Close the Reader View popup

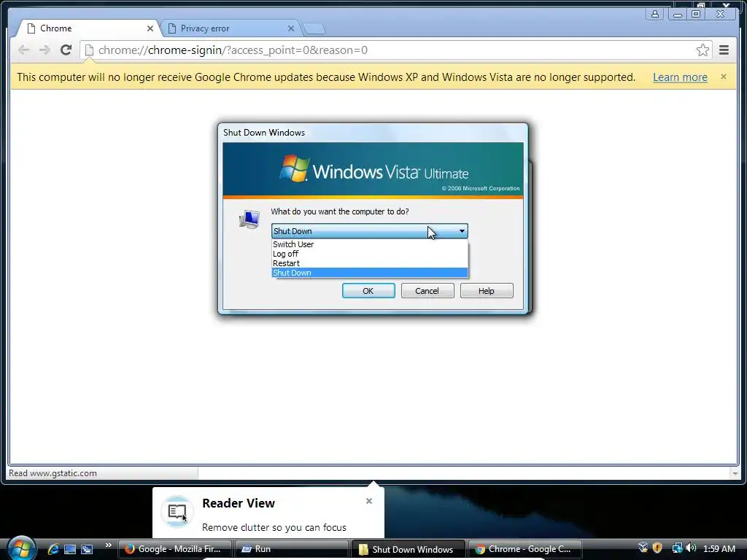tap(368, 501)
